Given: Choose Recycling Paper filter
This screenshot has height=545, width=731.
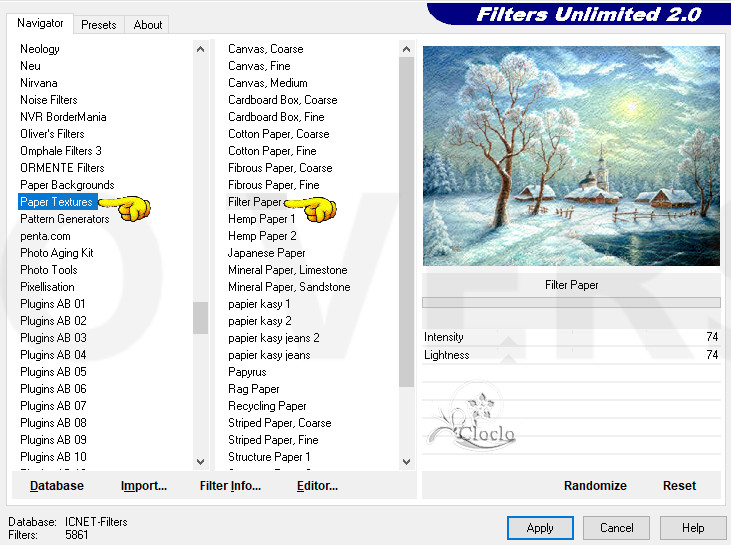Looking at the screenshot, I should click(x=267, y=406).
